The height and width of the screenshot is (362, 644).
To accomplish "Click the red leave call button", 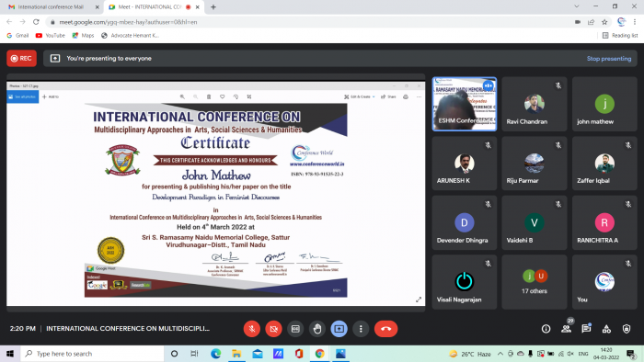I will click(x=385, y=329).
